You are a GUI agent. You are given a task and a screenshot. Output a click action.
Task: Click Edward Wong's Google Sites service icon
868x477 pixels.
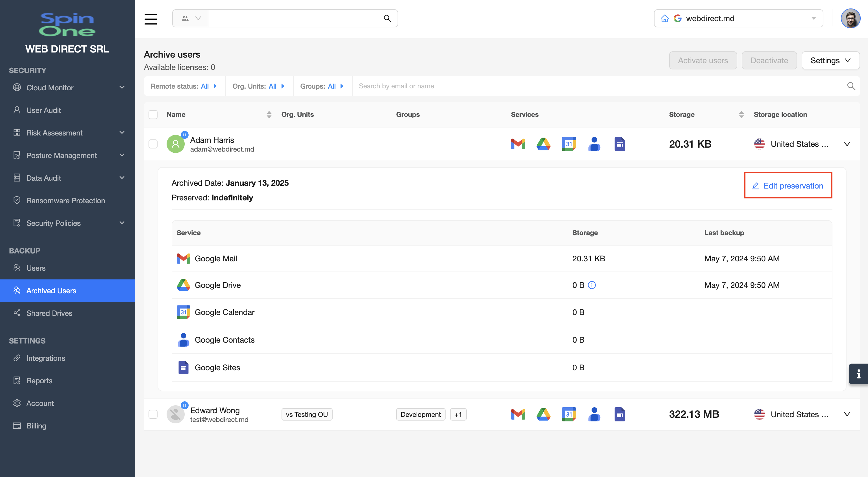coord(619,414)
